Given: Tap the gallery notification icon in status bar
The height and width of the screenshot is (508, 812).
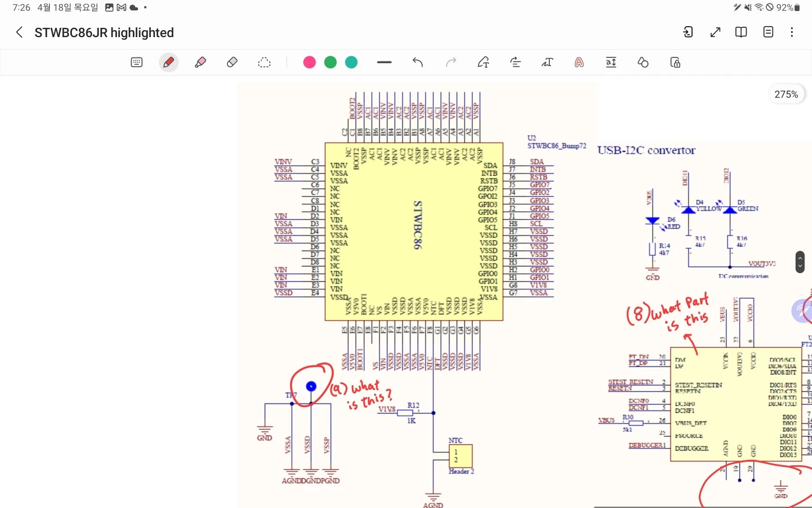Looking at the screenshot, I should [x=109, y=8].
